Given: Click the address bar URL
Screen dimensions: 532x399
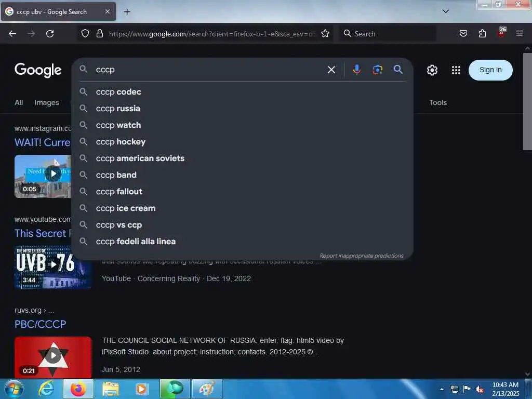Looking at the screenshot, I should [212, 34].
